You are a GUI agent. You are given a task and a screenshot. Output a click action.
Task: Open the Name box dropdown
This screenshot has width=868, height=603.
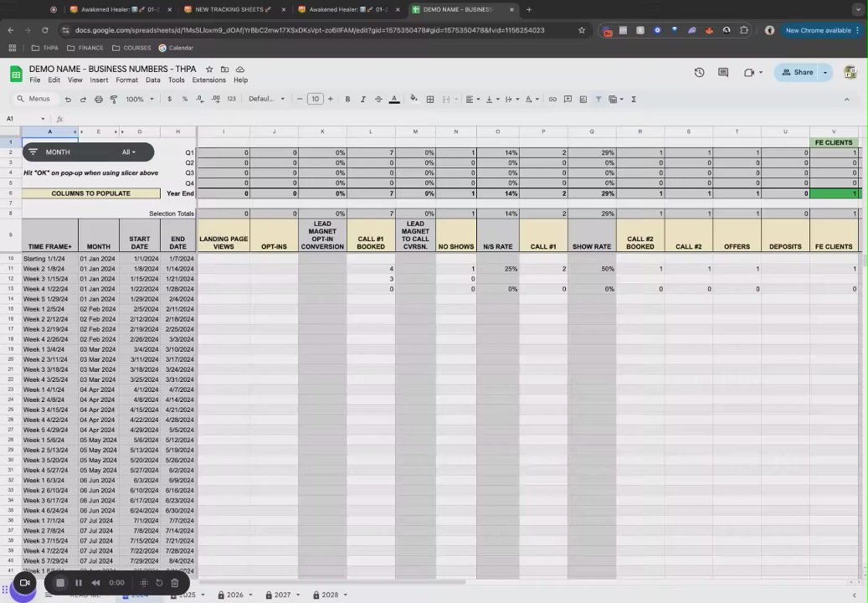coord(43,119)
